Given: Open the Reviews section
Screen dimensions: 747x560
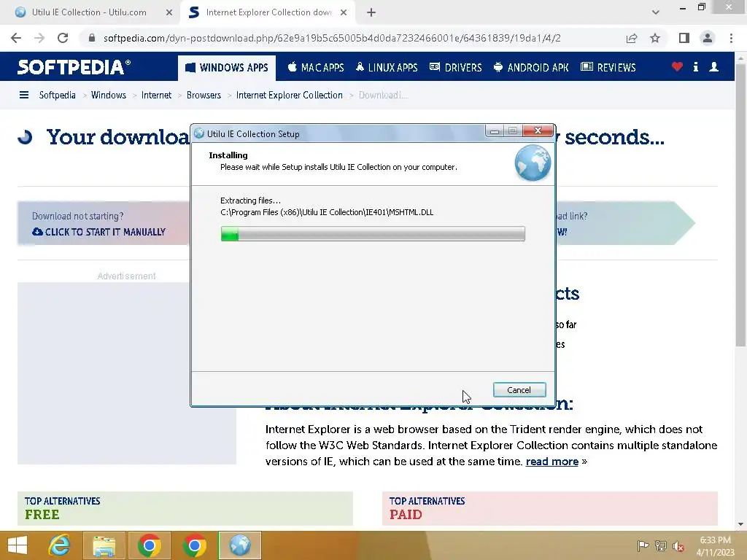Looking at the screenshot, I should [608, 68].
